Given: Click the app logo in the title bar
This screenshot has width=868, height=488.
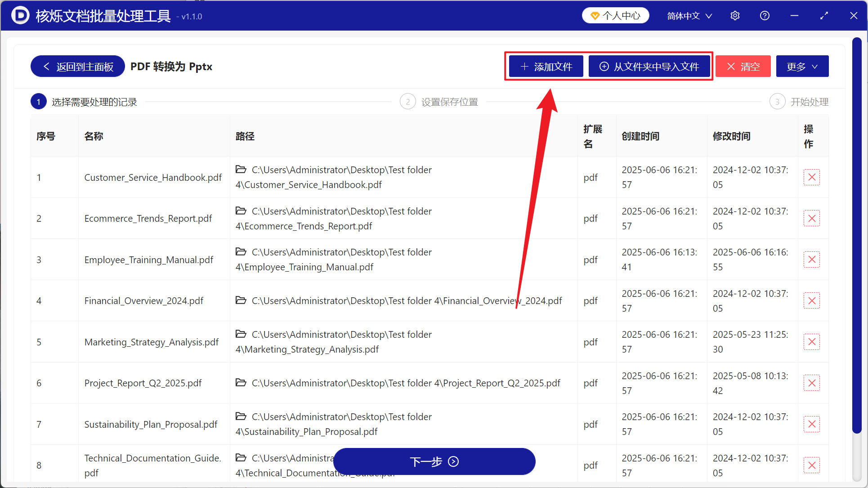Looking at the screenshot, I should (20, 15).
